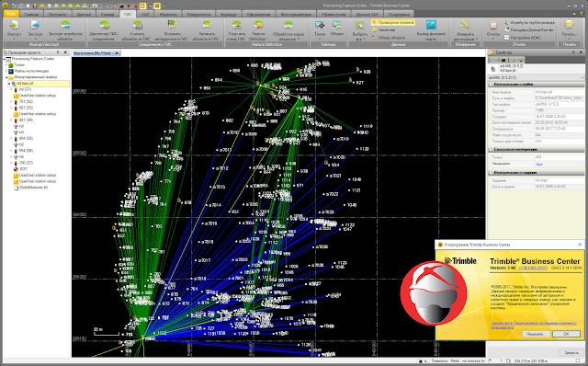The width and height of the screenshot is (588, 366).
Task: Click Экспорт атрибутов объекта icon
Action: pos(65,26)
